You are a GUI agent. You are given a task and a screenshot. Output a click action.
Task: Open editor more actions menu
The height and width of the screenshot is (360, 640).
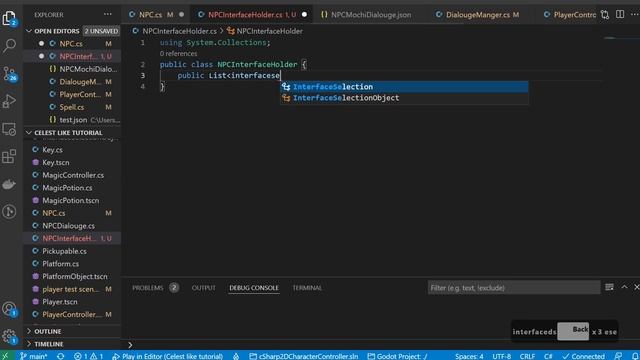635,14
